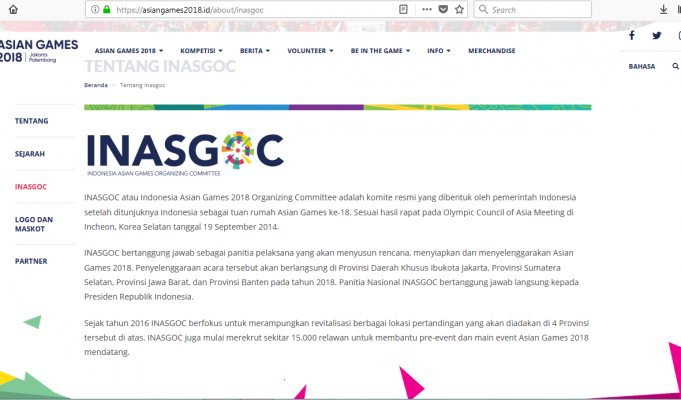Open site information padlock icon
The image size is (681, 400).
107,9
